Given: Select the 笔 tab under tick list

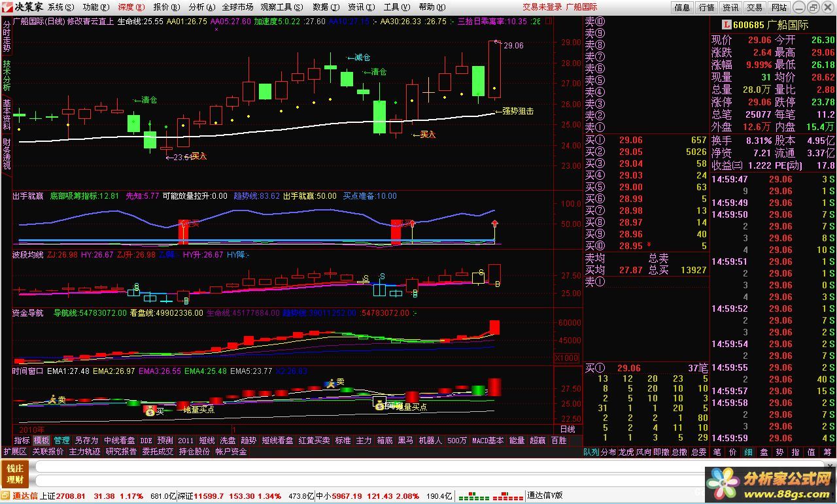Looking at the screenshot, I should coord(717,452).
